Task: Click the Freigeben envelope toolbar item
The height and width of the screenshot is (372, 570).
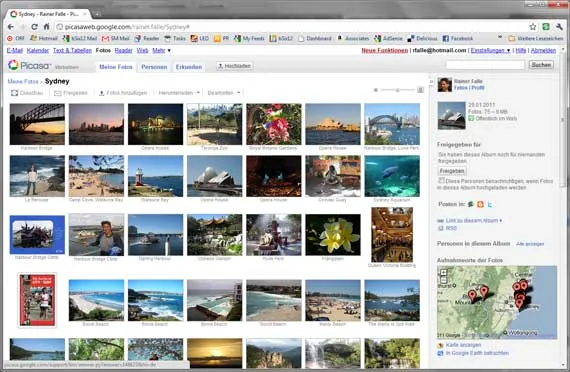Action: (x=71, y=93)
